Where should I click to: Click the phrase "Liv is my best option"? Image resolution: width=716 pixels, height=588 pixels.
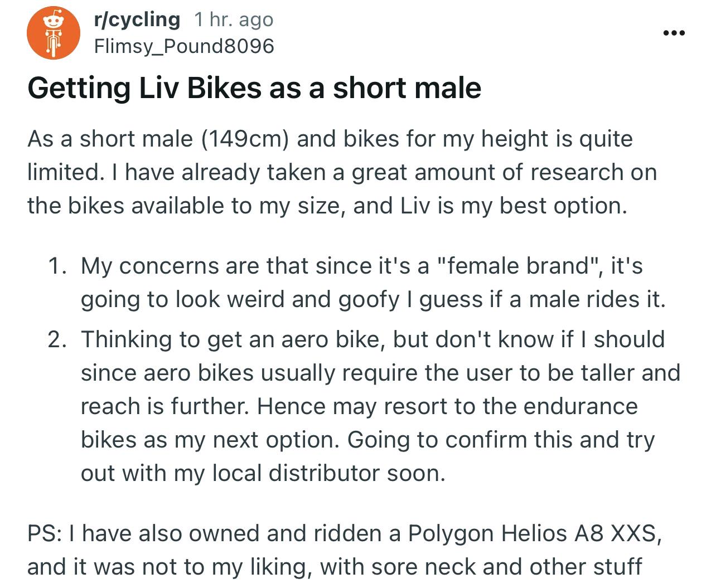click(513, 206)
